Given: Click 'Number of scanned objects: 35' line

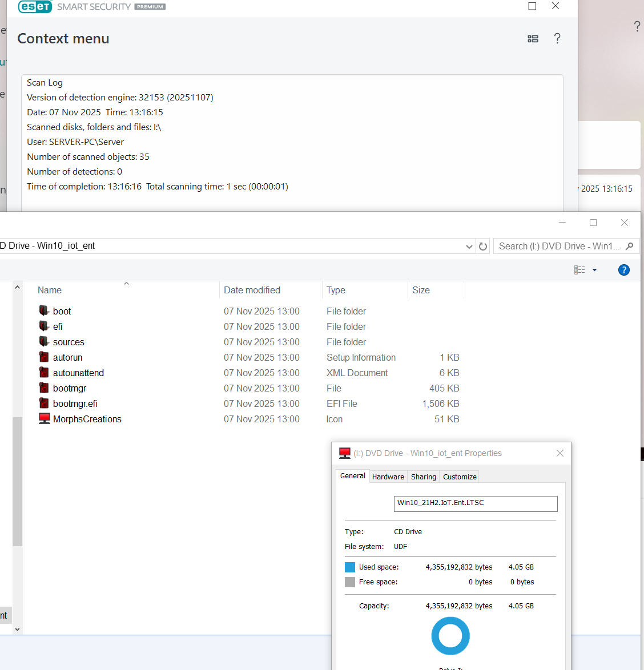Looking at the screenshot, I should [x=88, y=157].
